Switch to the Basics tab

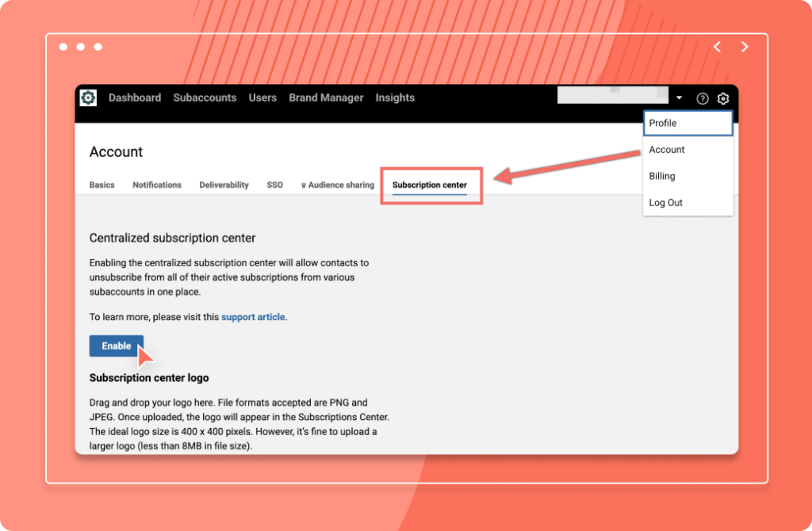(102, 185)
